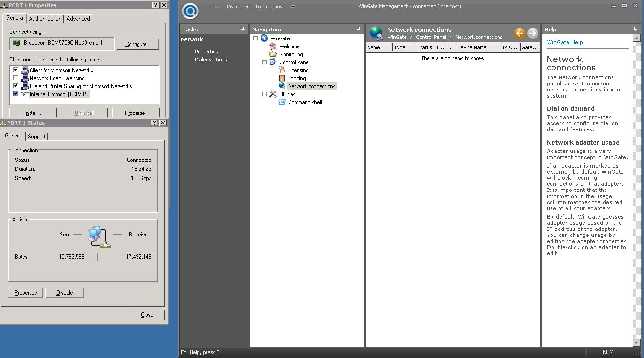
Task: Open Dialer settings task
Action: pyautogui.click(x=211, y=60)
